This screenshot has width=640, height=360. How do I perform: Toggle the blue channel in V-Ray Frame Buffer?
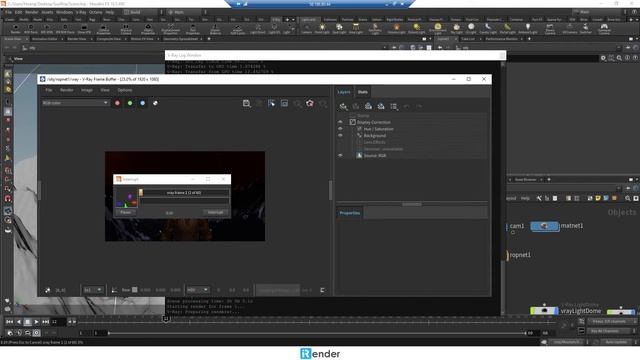[142, 103]
